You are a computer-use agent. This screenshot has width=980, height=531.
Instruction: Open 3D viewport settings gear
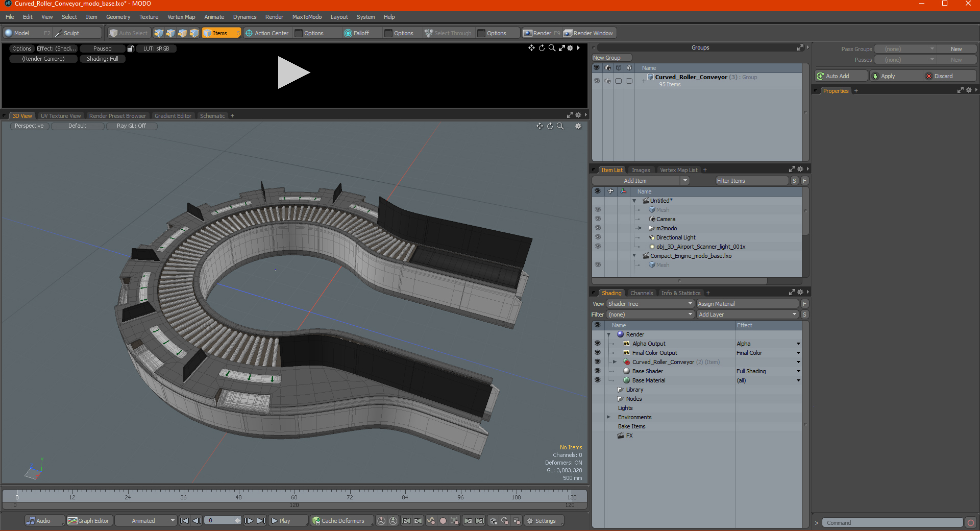(578, 126)
